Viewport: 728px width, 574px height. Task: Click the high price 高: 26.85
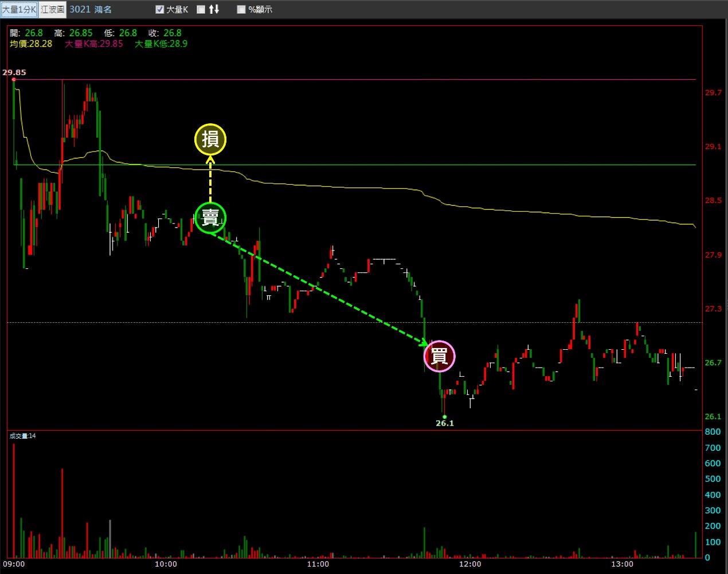coord(73,33)
